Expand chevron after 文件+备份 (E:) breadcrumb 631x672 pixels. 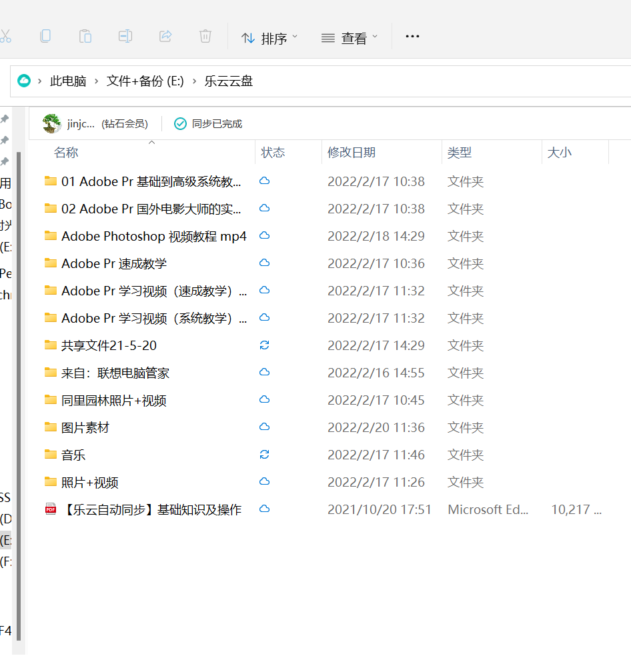(194, 81)
